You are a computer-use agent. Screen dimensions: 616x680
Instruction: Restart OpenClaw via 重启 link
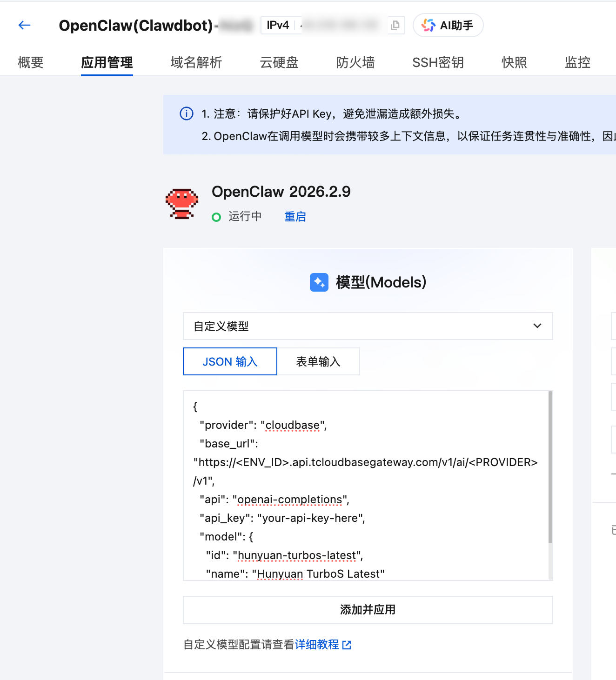click(x=295, y=217)
